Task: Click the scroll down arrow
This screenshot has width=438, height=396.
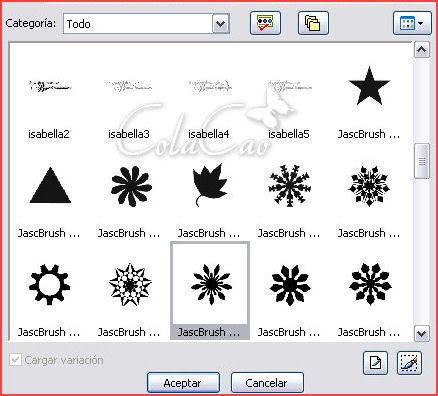Action: pyautogui.click(x=422, y=333)
